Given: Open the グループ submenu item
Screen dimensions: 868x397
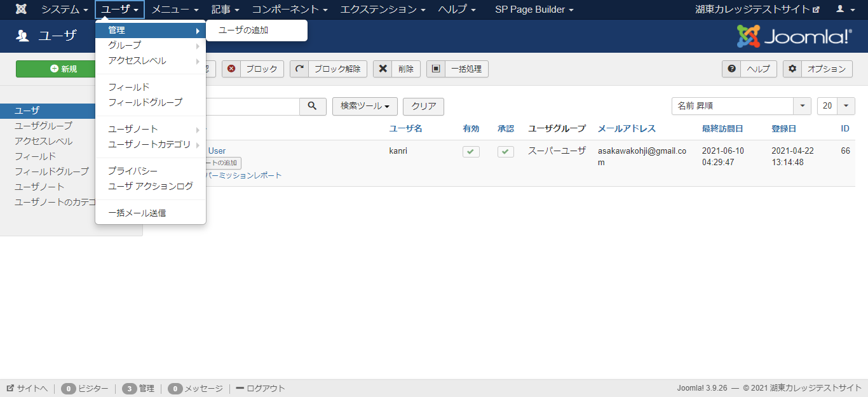Looking at the screenshot, I should coord(125,46).
